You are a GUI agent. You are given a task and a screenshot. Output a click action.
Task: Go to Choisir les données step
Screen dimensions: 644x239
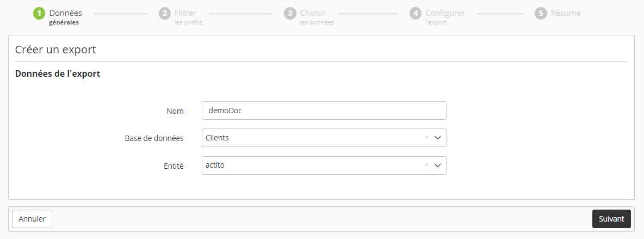(x=317, y=17)
